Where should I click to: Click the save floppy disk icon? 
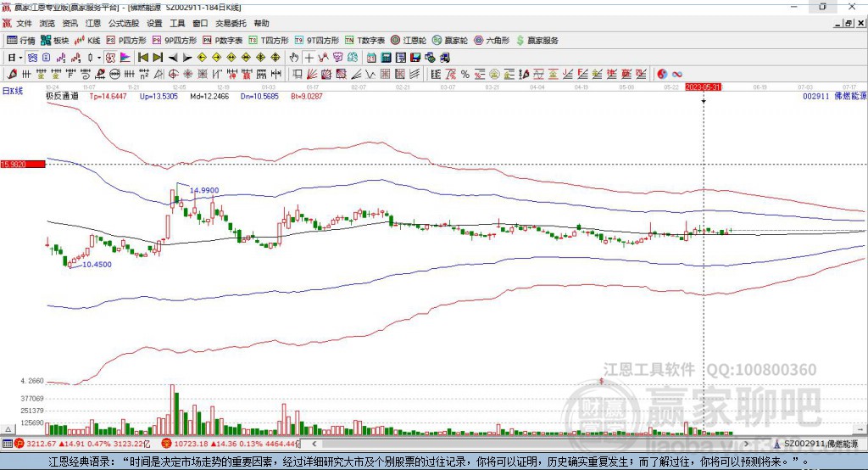tap(415, 58)
